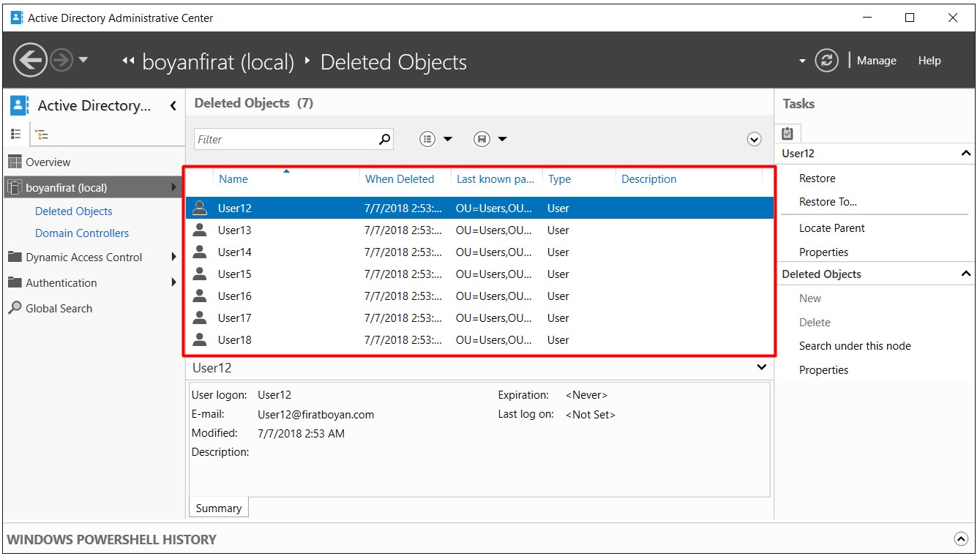Click the user icon beside User17
Screen dimensions: 980x556
[x=199, y=318]
